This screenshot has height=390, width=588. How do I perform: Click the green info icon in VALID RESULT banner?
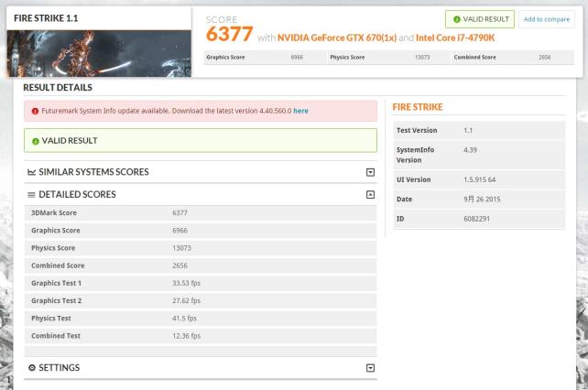coord(36,141)
